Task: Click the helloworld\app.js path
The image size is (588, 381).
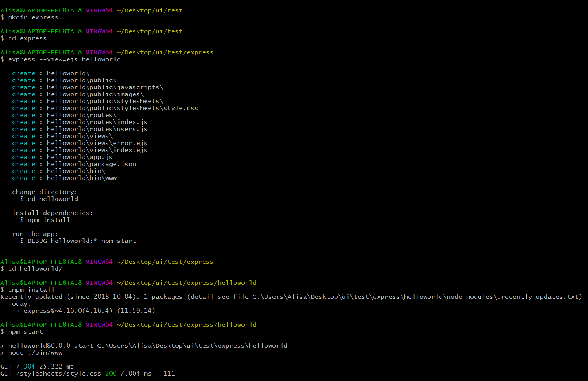Action: [80, 157]
